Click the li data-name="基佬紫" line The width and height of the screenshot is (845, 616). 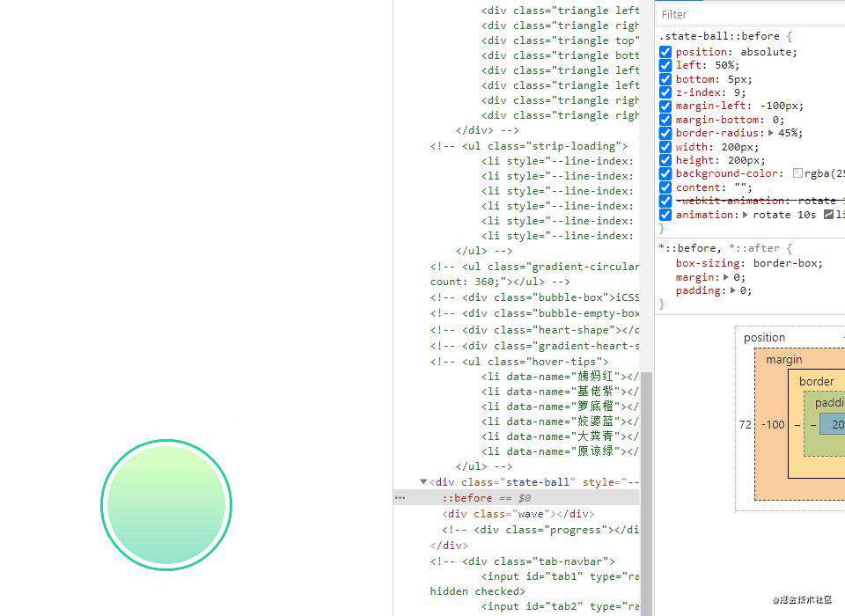click(x=560, y=392)
